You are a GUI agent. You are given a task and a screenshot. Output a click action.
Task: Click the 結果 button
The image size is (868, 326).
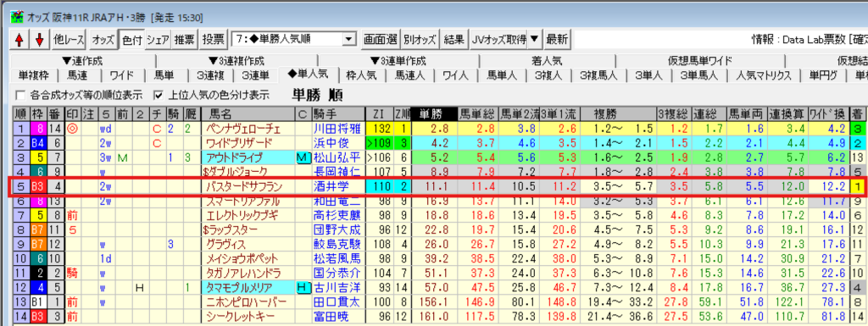(x=454, y=39)
